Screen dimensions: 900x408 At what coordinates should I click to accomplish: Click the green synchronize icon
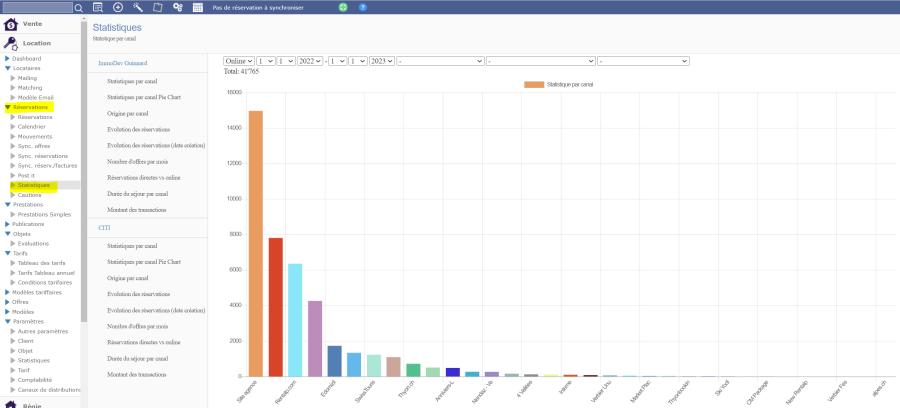click(x=343, y=7)
